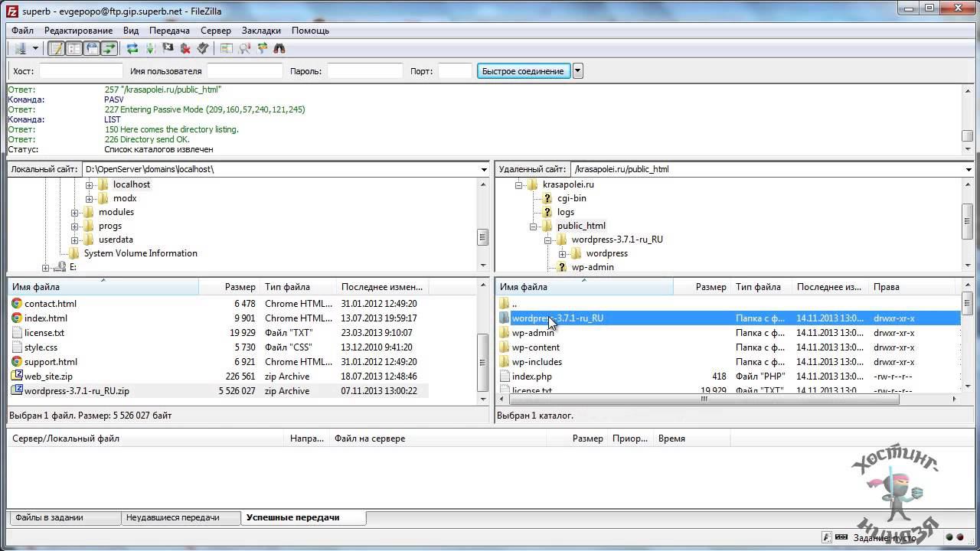This screenshot has width=980, height=551.
Task: Open the Сервер menu
Action: pyautogui.click(x=215, y=31)
